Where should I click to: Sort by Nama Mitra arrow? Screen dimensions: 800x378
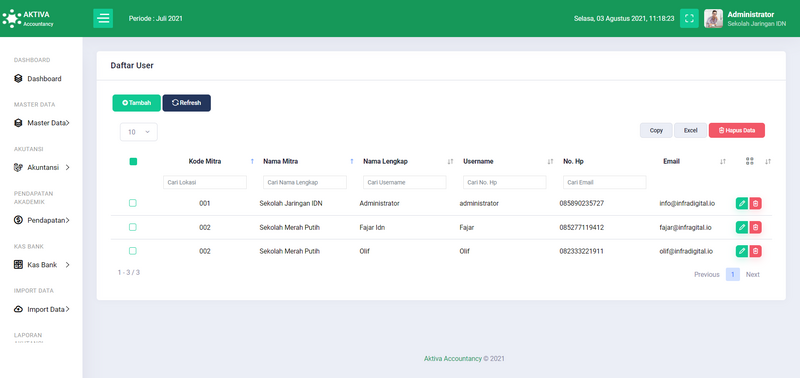pos(352,162)
